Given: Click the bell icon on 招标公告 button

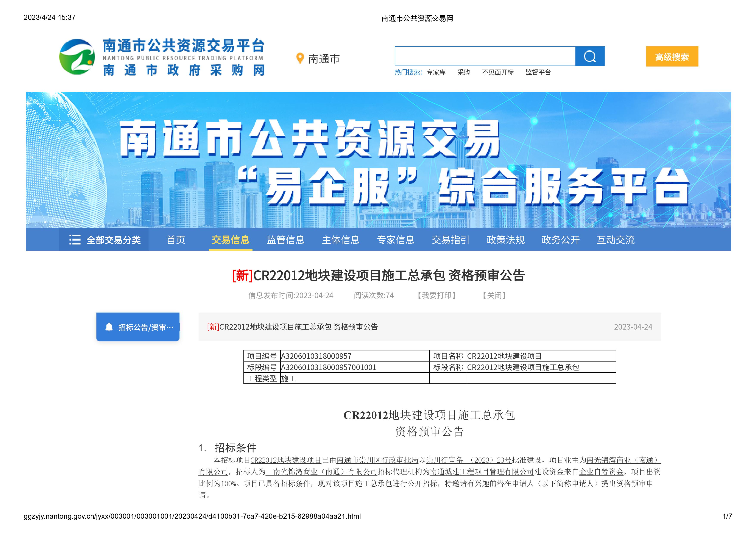Looking at the screenshot, I should [109, 327].
